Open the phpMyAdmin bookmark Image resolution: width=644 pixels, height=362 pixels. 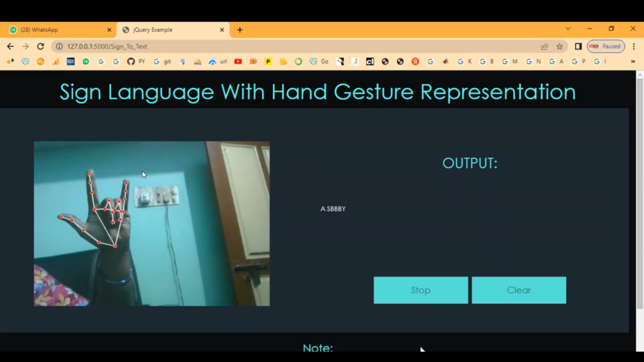coord(197,61)
